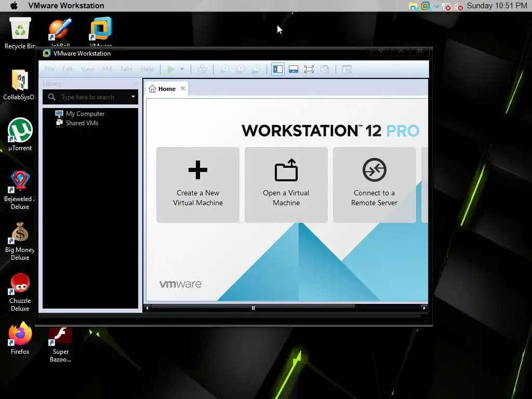Click the Library search field

tap(90, 97)
